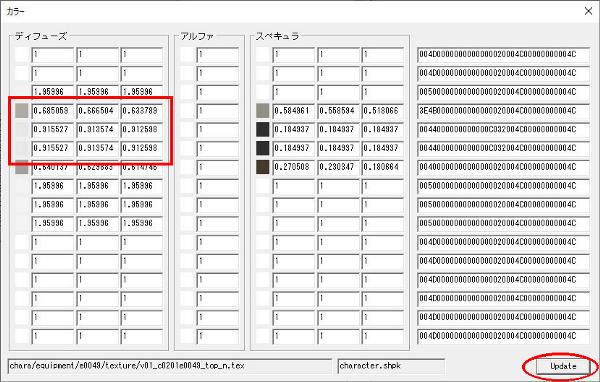
Task: Click the diffuse field showing 0.666504
Action: click(98, 111)
